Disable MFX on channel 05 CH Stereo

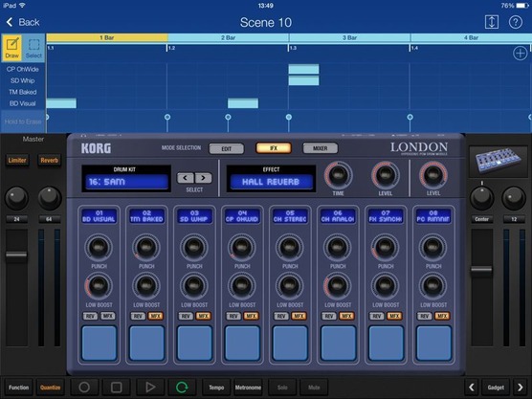click(x=299, y=316)
